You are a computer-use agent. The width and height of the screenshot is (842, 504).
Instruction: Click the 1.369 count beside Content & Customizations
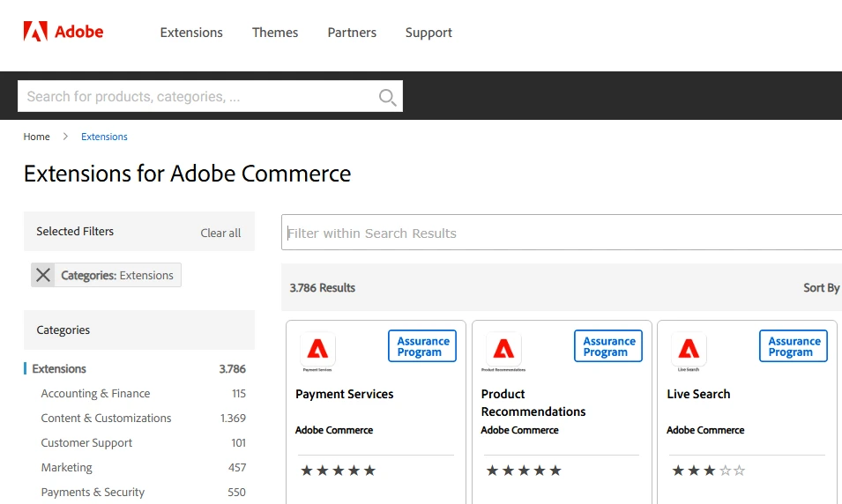point(233,419)
